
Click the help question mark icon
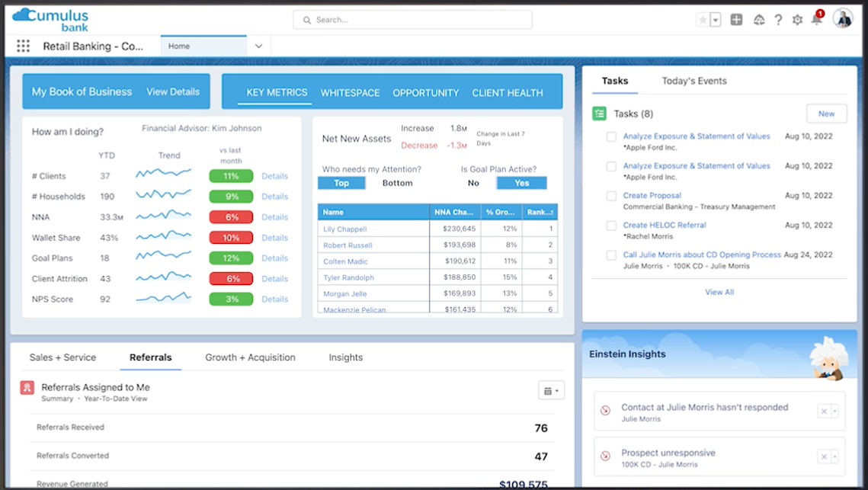click(777, 20)
